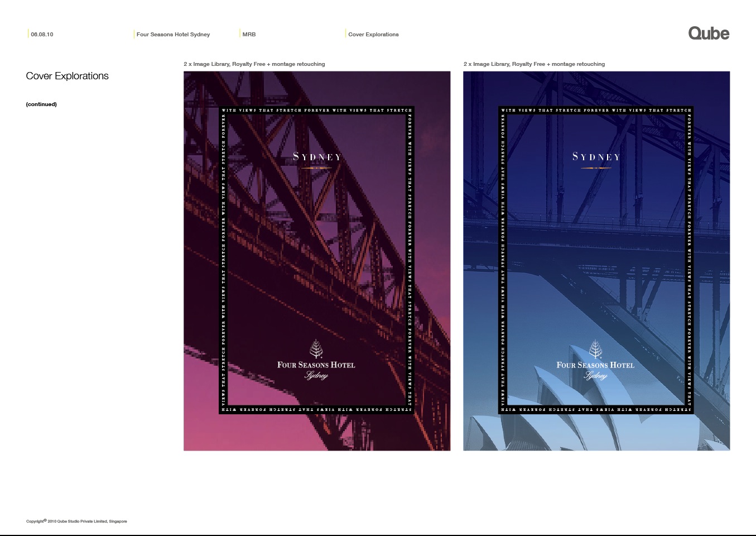The height and width of the screenshot is (536, 756).
Task: Click the MRB header label
Action: pos(249,35)
